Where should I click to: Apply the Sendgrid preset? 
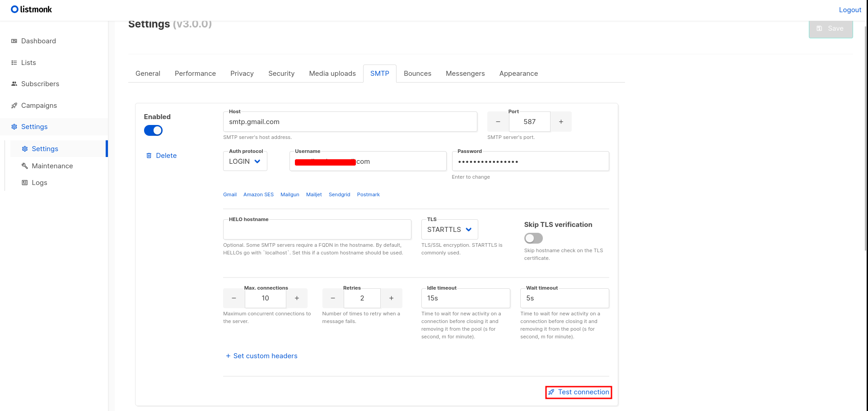(x=340, y=194)
